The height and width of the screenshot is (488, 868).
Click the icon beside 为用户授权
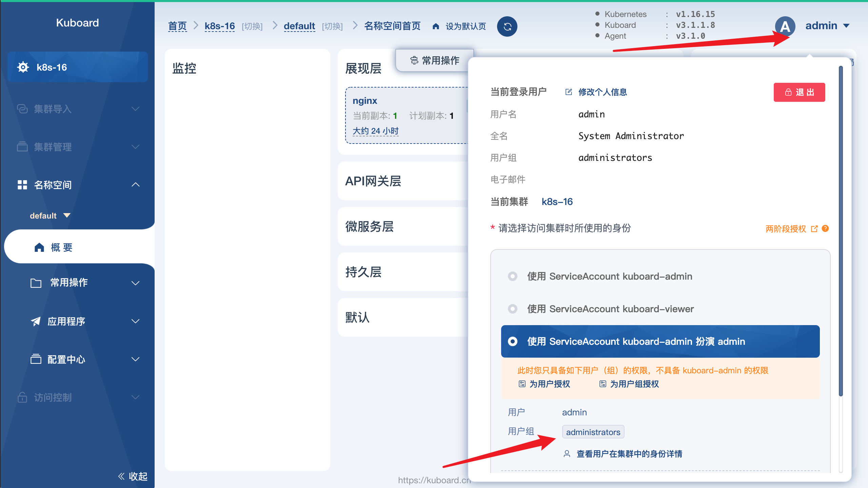(522, 384)
